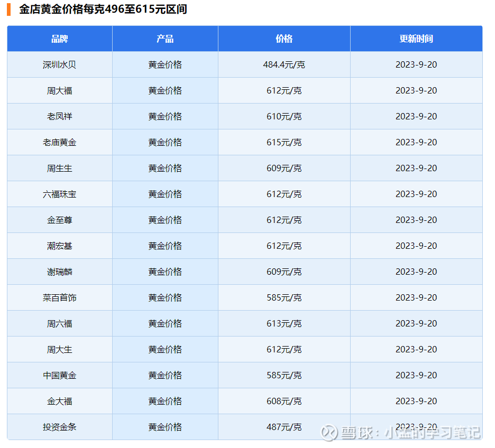Screen dimensions: 495x448
Task: Click the 价格 column header
Action: pos(283,38)
